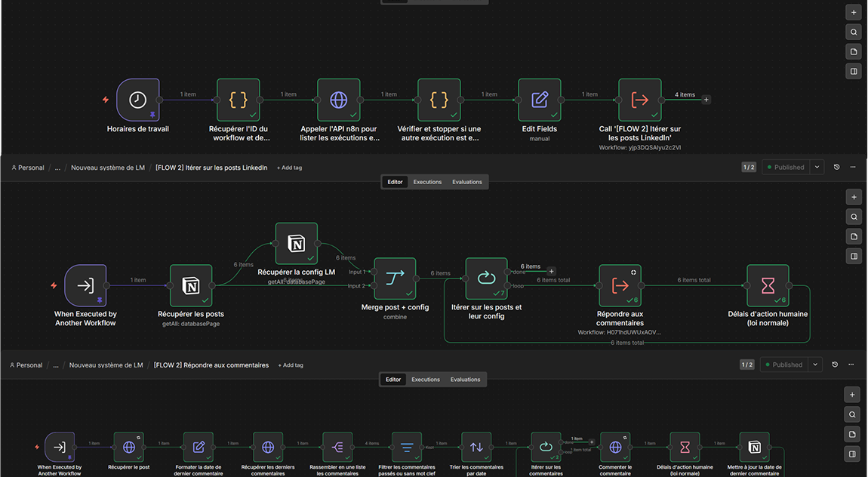This screenshot has width=868, height=477.
Task: Click the search button on the Répondre aux commentaires canvas
Action: [852, 414]
